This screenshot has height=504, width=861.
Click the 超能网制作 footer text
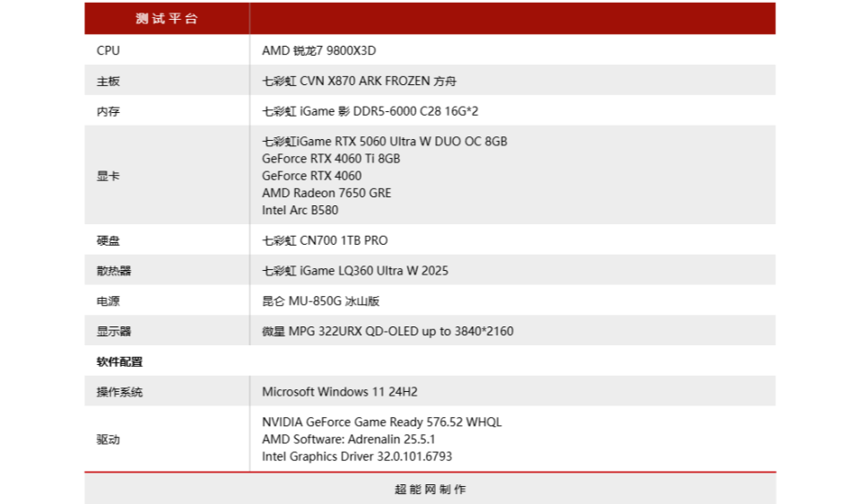point(430,489)
